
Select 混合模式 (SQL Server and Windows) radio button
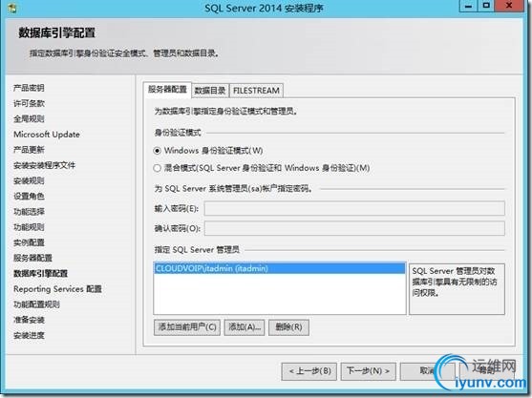coord(157,168)
